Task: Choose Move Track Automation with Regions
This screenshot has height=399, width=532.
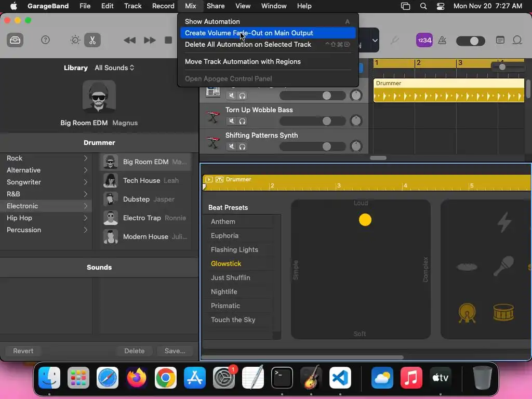Action: click(268, 61)
